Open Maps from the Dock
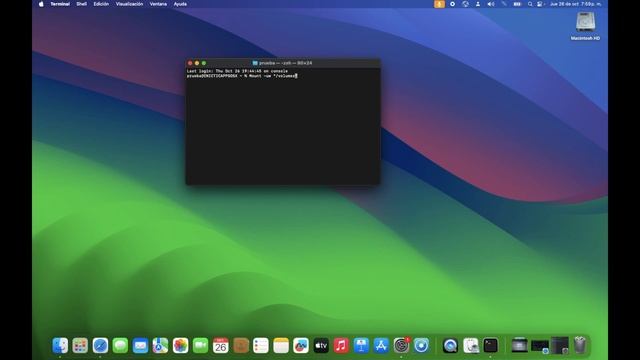Viewport: 640px width, 360px height. [160, 346]
